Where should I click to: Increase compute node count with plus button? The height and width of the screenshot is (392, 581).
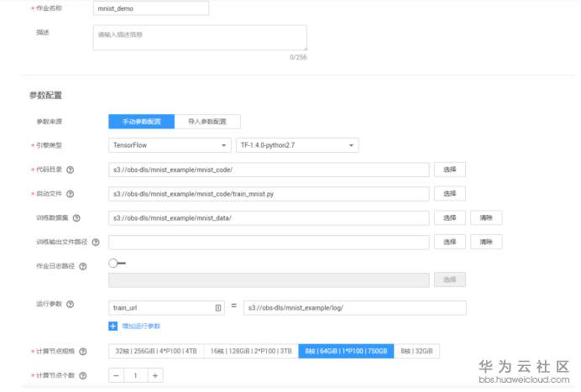155,376
